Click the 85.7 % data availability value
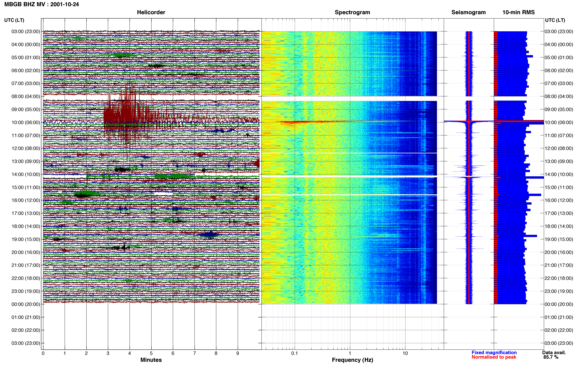 pyautogui.click(x=551, y=357)
